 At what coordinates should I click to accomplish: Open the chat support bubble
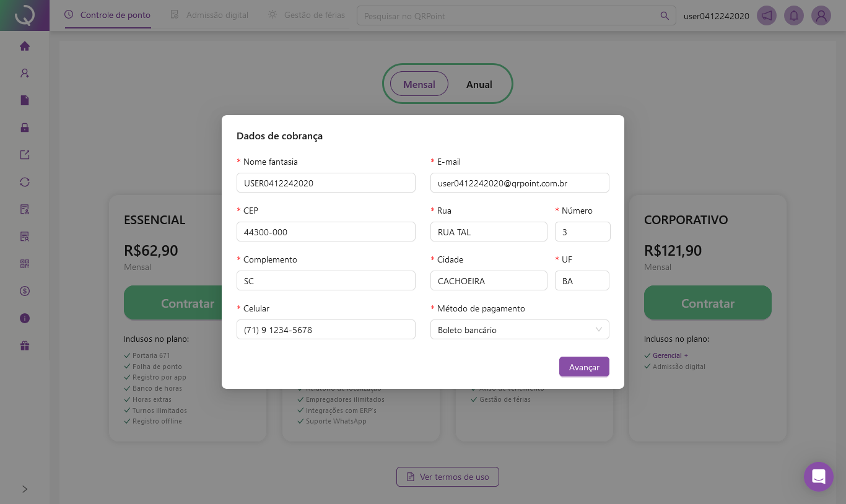pyautogui.click(x=818, y=477)
